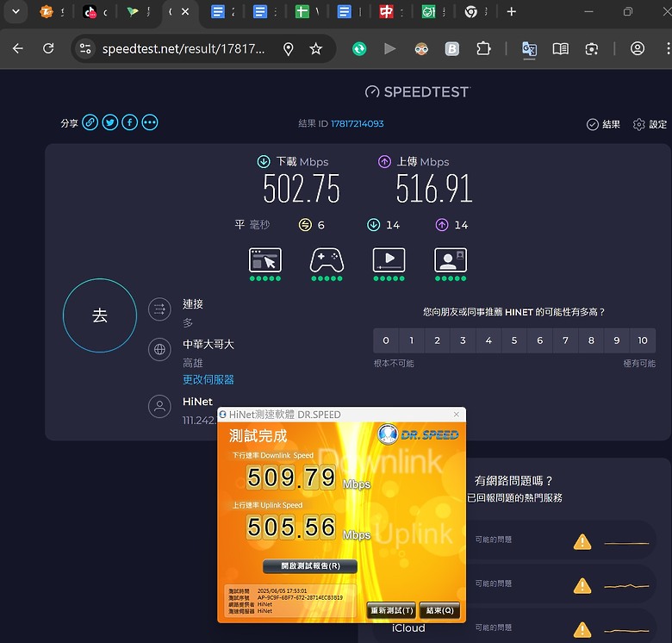672x643 pixels.
Task: Bookmark this page with the star
Action: click(x=316, y=49)
